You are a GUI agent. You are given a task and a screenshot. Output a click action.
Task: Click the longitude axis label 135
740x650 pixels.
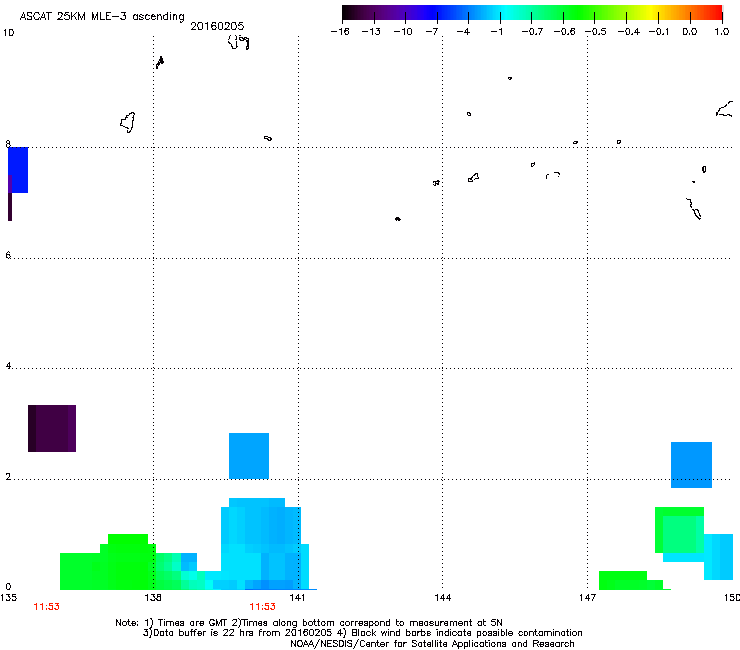8,598
